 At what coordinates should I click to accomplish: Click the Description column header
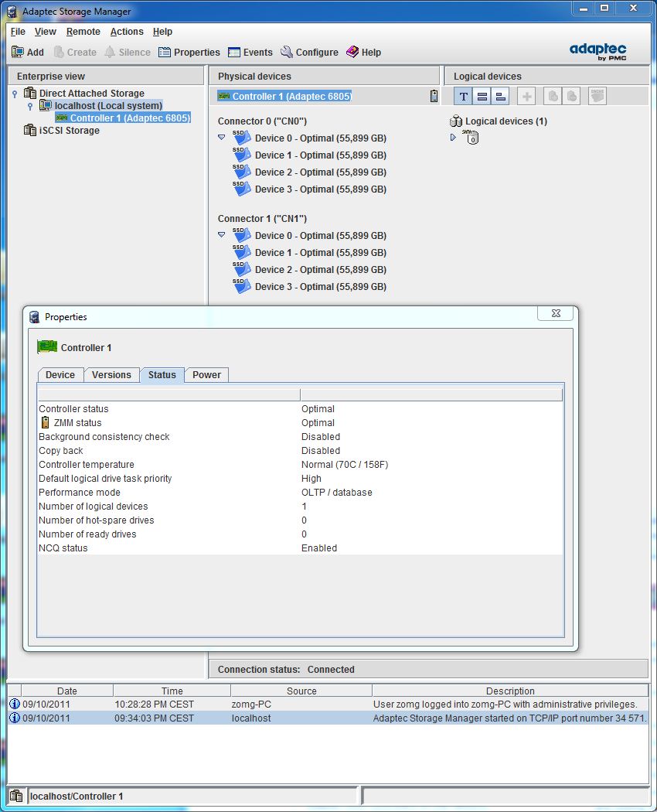tap(510, 691)
